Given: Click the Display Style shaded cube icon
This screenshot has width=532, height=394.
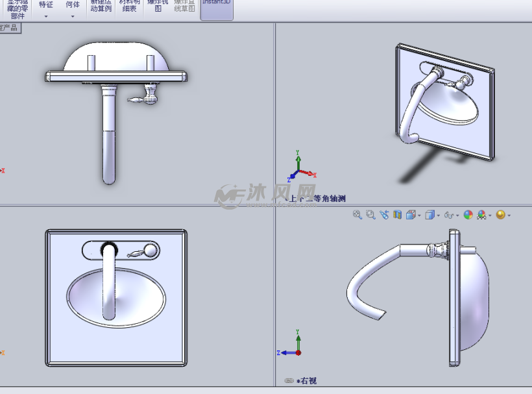Looking at the screenshot, I should pyautogui.click(x=430, y=215).
